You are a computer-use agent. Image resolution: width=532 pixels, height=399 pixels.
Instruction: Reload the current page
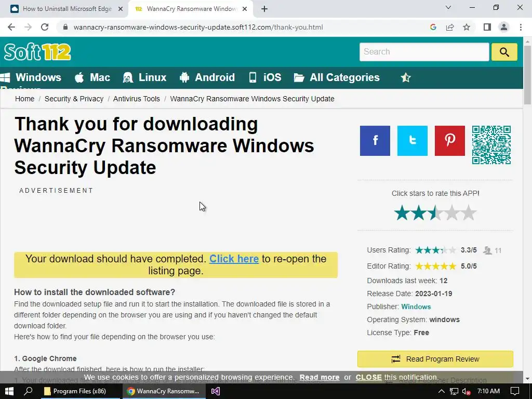tap(45, 27)
